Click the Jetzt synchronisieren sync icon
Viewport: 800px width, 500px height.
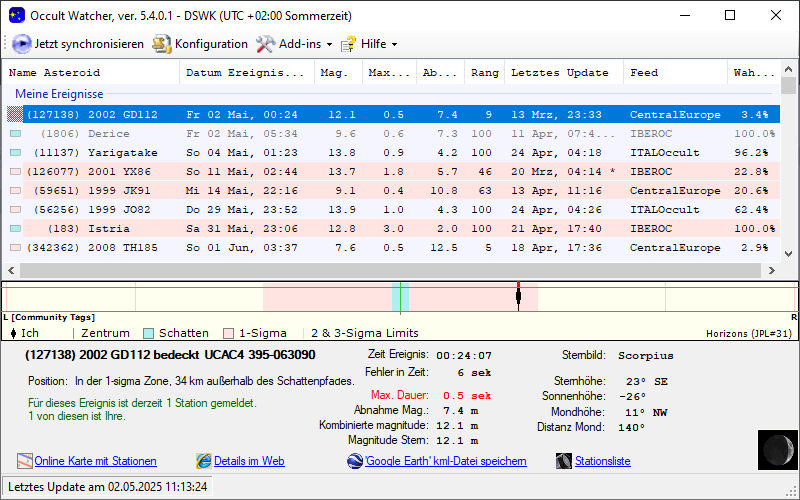coord(22,44)
